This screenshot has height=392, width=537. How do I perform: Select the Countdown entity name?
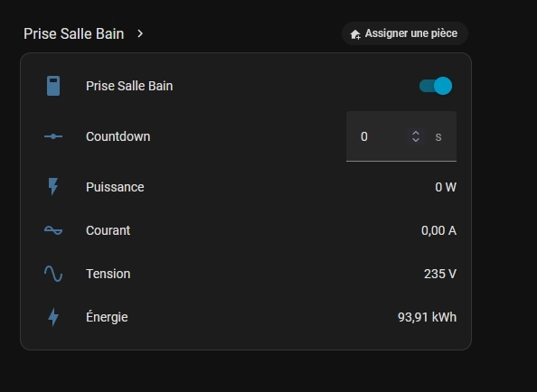pos(118,136)
